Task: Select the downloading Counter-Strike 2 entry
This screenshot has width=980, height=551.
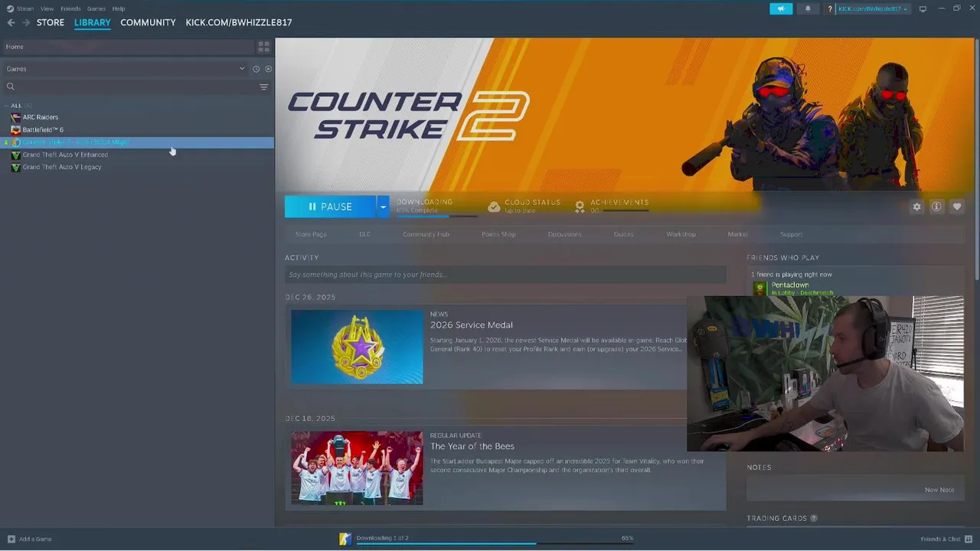Action: pyautogui.click(x=137, y=142)
